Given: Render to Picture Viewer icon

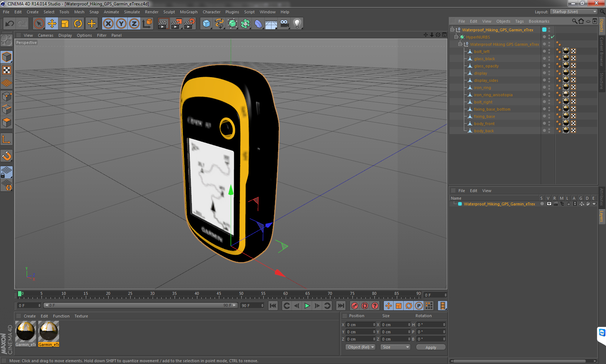Looking at the screenshot, I should point(176,24).
